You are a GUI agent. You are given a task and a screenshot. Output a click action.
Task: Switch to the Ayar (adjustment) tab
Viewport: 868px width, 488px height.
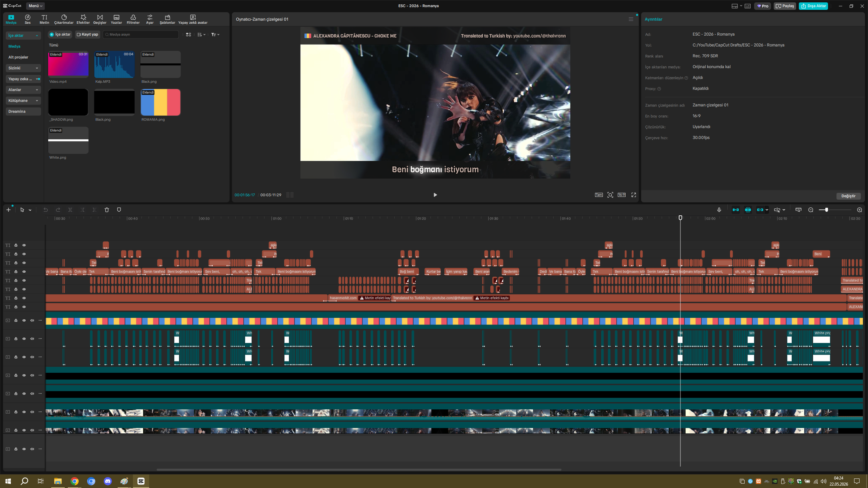click(150, 19)
